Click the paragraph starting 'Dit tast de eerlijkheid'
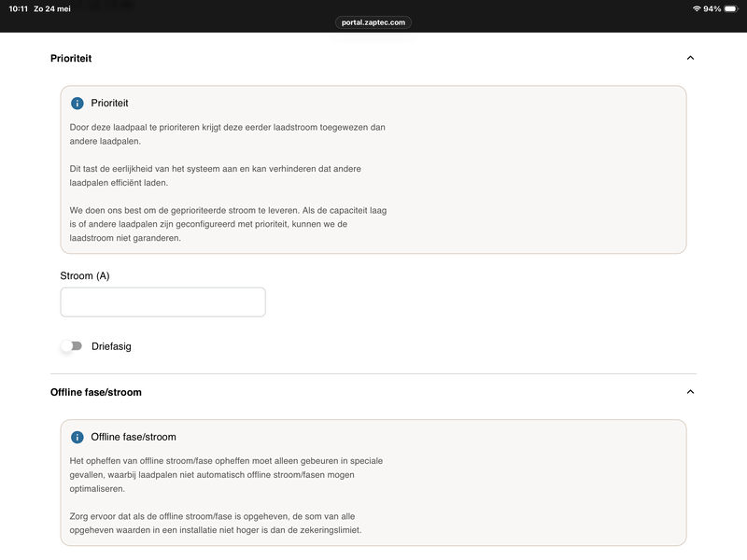Viewport: 747px width, 560px height. (x=216, y=175)
